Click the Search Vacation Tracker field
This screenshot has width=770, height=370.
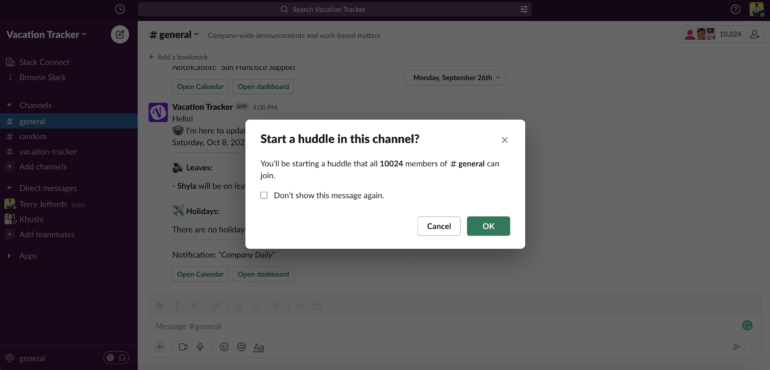coord(334,9)
